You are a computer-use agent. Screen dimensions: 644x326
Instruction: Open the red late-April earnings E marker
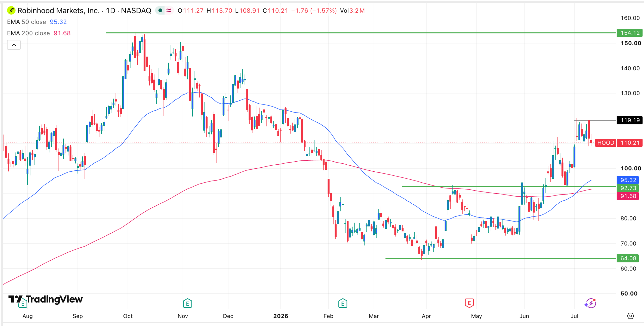pos(469,303)
